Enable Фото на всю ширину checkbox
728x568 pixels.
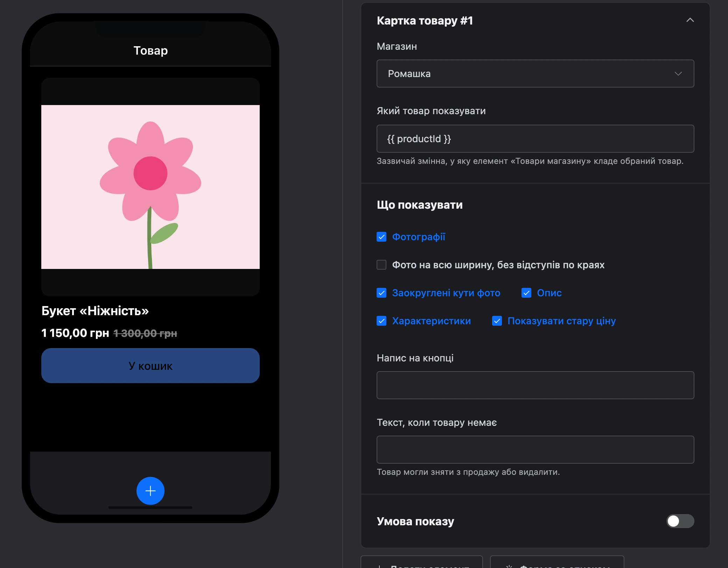coord(381,265)
